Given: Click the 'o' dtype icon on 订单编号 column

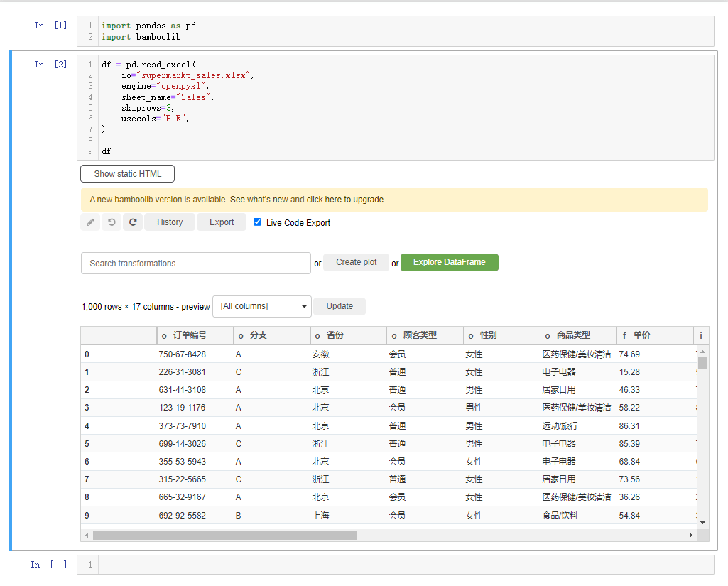Looking at the screenshot, I should click(163, 335).
